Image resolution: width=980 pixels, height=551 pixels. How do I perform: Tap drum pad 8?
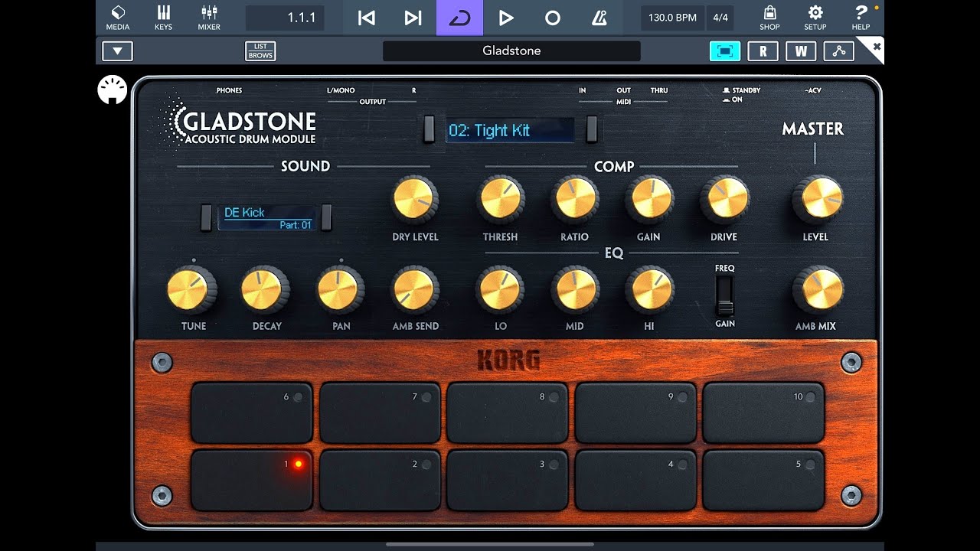click(x=508, y=412)
